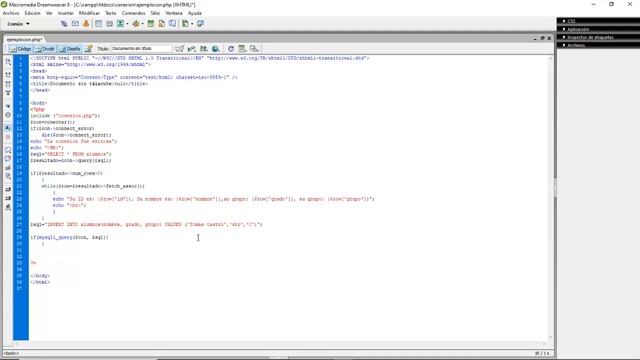Image resolution: width=640 pixels, height=360 pixels.
Task: Open the view options icon
Action: (x=242, y=49)
